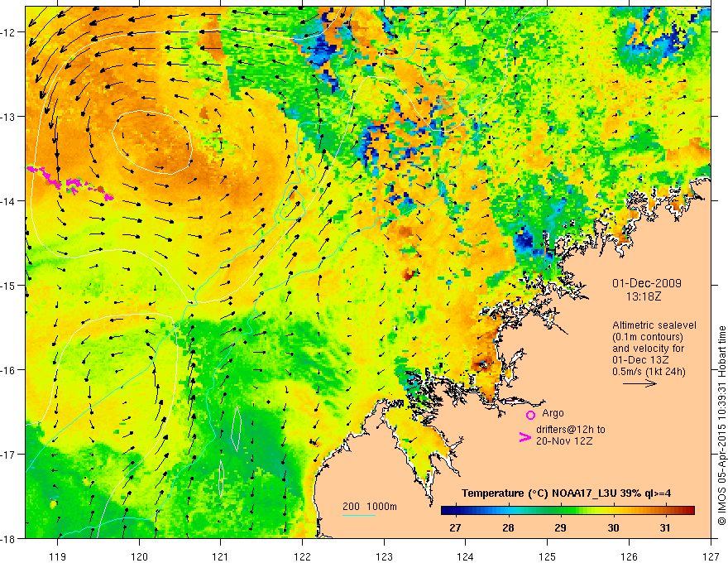Click the latitude axis label -17
Screen dimensions: 728x563
pos(9,455)
